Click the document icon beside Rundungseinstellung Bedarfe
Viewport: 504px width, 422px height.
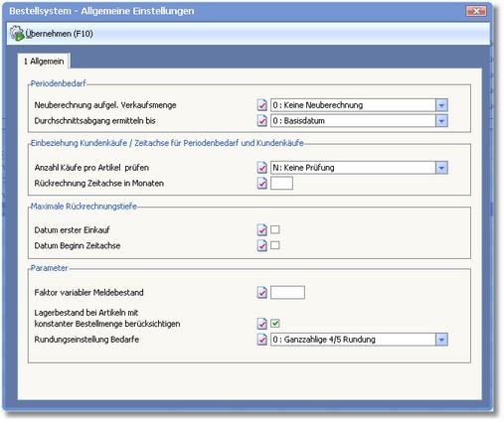tap(261, 340)
